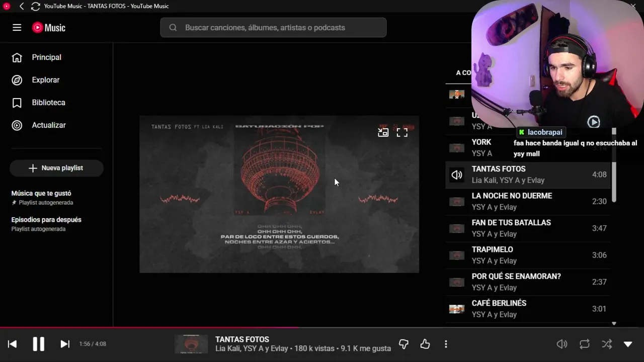Click the play icon on the webcam overlay
This screenshot has width=644, height=362.
[x=594, y=122]
